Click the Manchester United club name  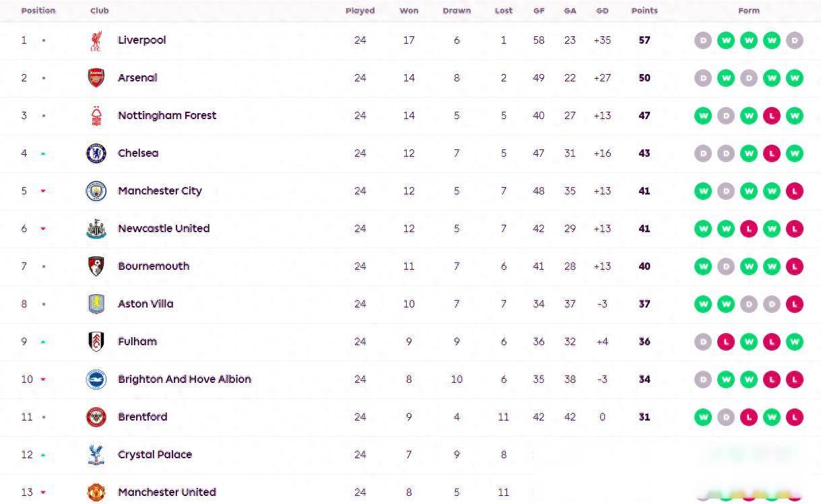tap(166, 493)
